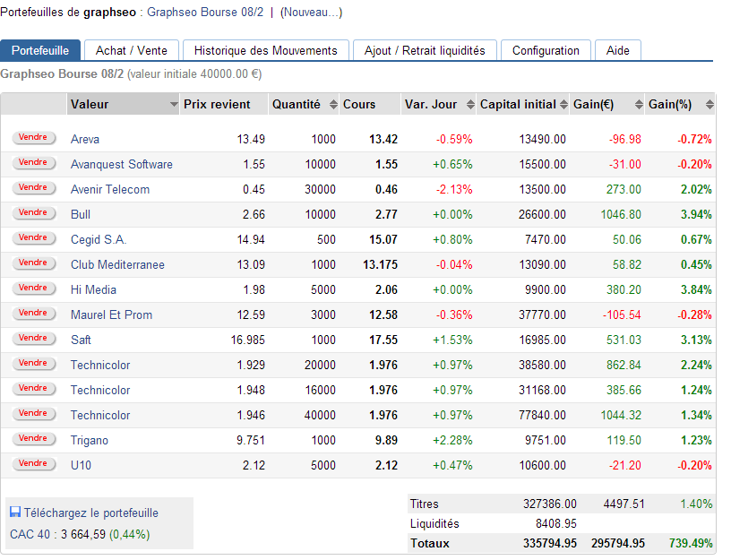Click Vendre button for Areva
Viewport: 731px width, 560px height.
33,138
